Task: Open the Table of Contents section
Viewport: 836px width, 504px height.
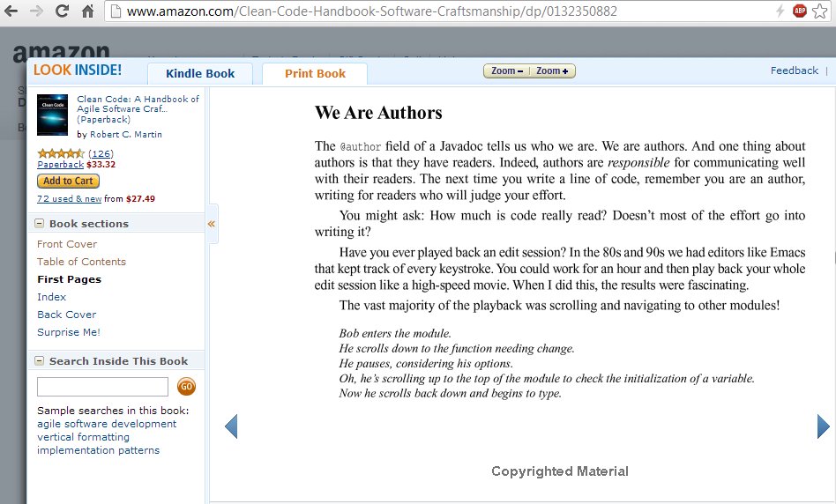Action: [x=81, y=262]
